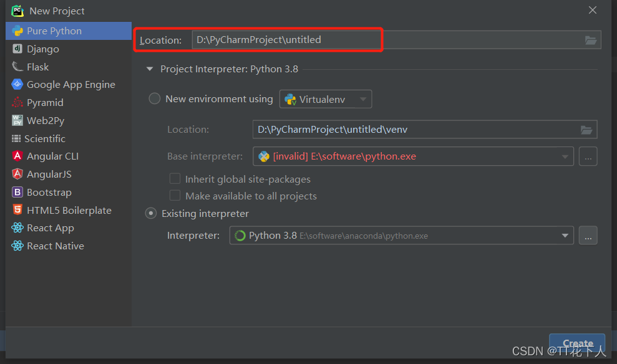Check Make available to all projects
The height and width of the screenshot is (364, 617).
[175, 196]
